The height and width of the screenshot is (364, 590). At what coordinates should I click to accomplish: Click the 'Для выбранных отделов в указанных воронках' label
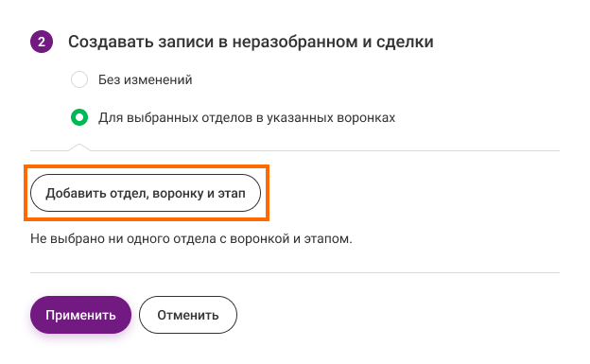(x=247, y=118)
